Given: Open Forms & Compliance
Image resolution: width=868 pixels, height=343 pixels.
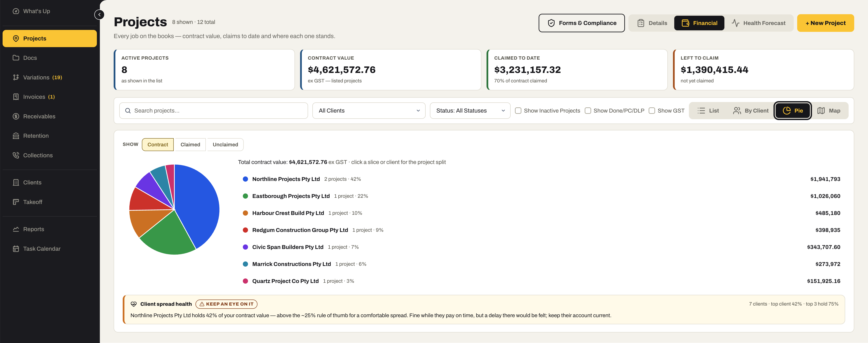Looking at the screenshot, I should (582, 23).
